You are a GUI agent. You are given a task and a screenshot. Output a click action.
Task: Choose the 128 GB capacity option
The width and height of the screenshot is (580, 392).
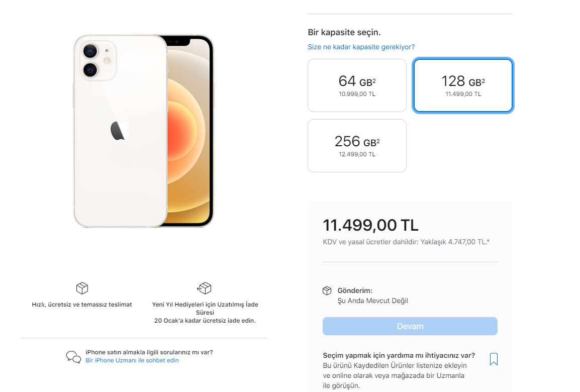(463, 85)
